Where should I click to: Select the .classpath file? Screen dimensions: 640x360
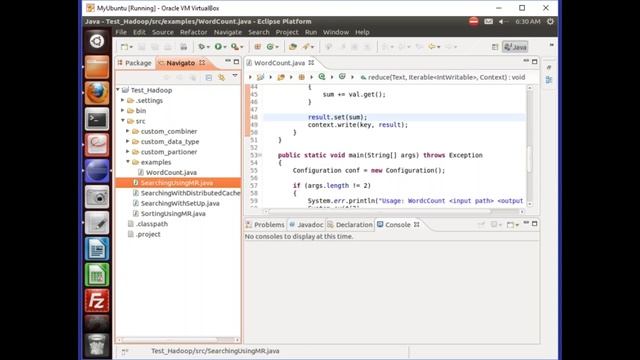tap(152, 224)
